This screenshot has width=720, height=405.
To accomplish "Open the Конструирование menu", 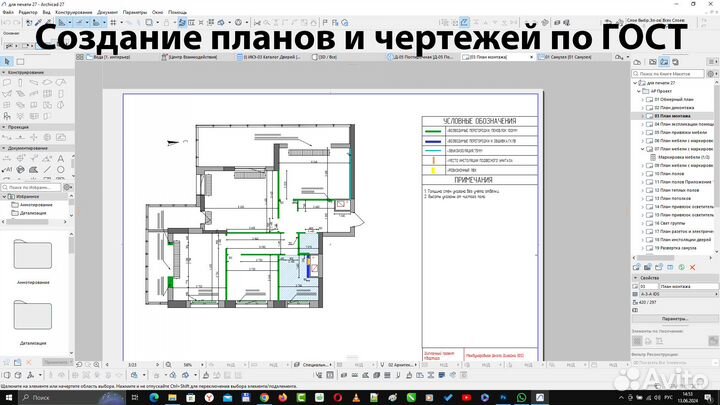I will coord(73,12).
